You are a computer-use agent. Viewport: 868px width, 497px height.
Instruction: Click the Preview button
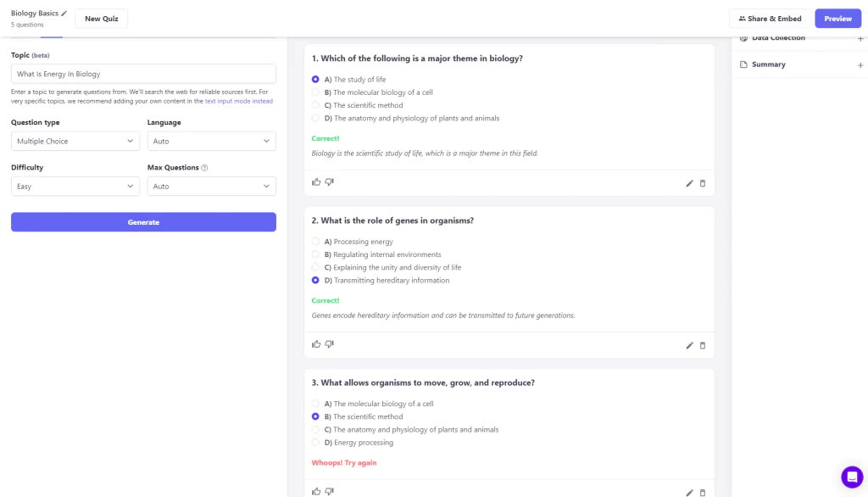click(837, 19)
